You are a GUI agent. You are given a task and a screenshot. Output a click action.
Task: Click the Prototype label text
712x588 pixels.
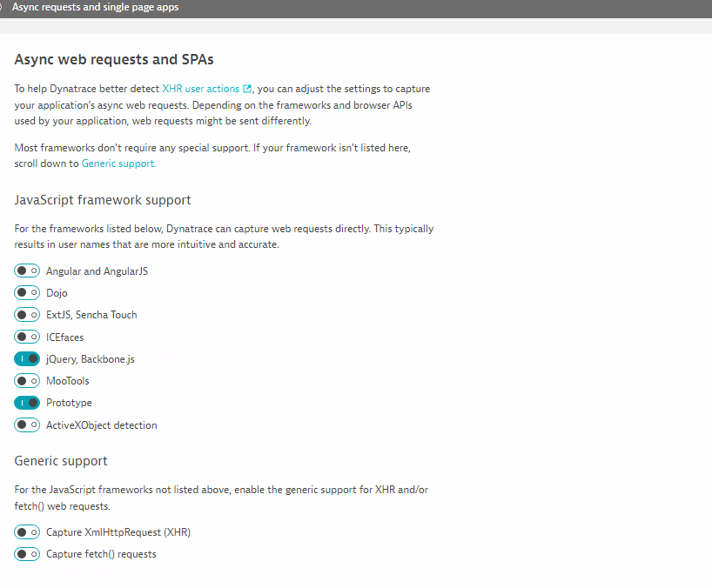(x=69, y=403)
